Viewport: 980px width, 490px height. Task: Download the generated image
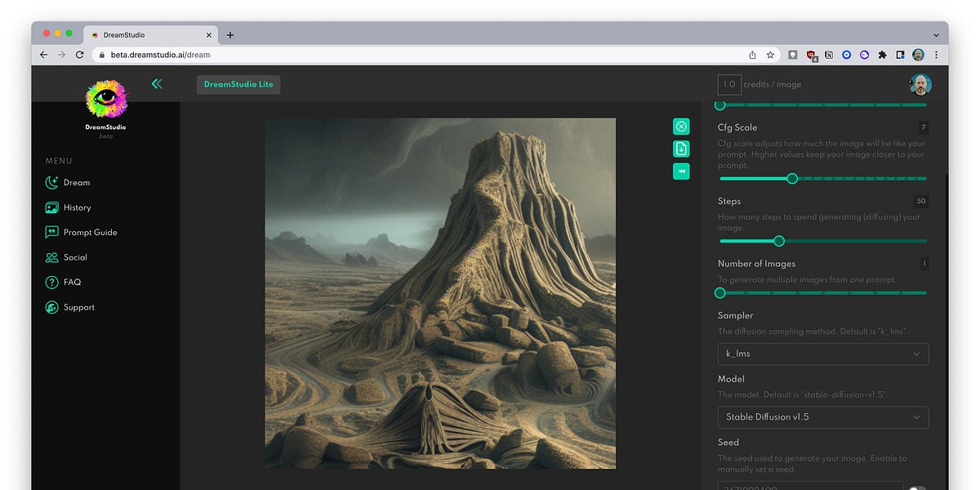click(681, 149)
